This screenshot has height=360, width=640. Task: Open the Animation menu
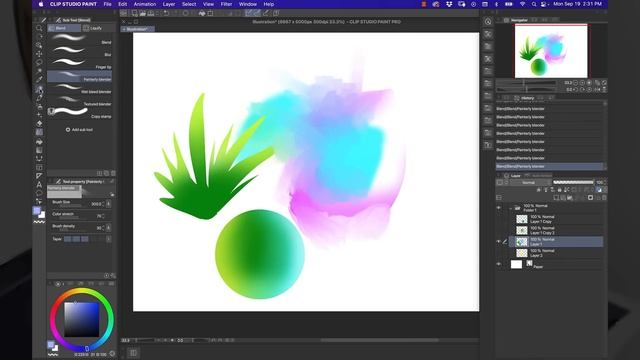pos(145,4)
